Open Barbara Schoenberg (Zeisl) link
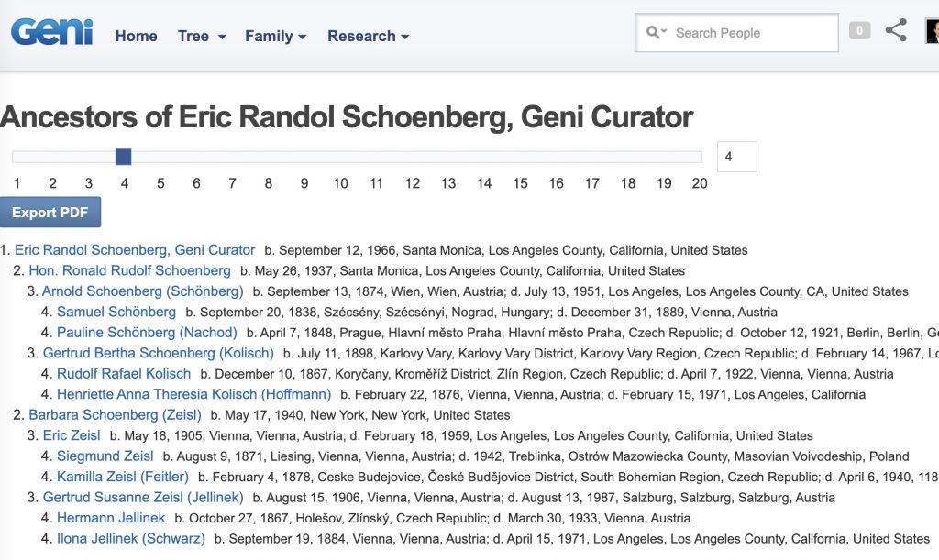The width and height of the screenshot is (939, 560). point(115,414)
